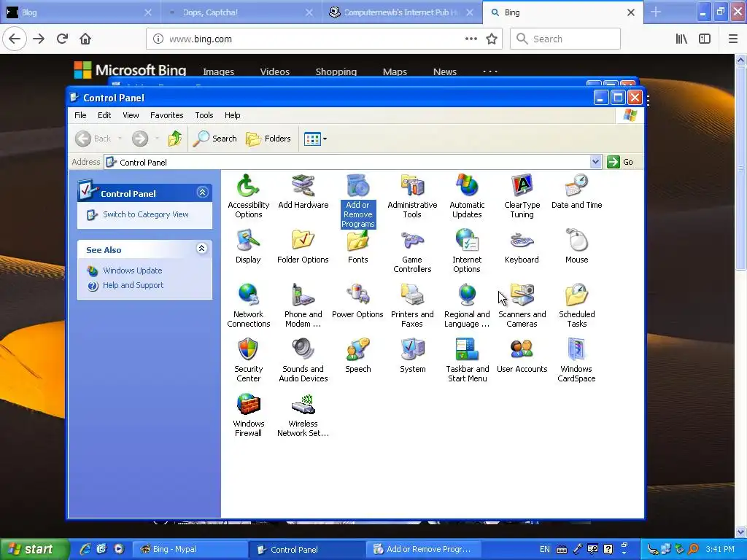Open System properties icon
The height and width of the screenshot is (560, 747).
413,356
